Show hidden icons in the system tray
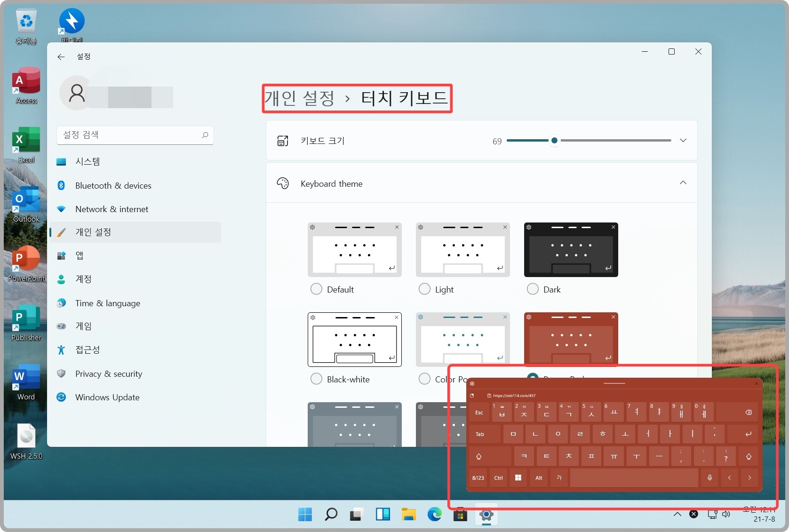789x532 pixels. click(677, 514)
